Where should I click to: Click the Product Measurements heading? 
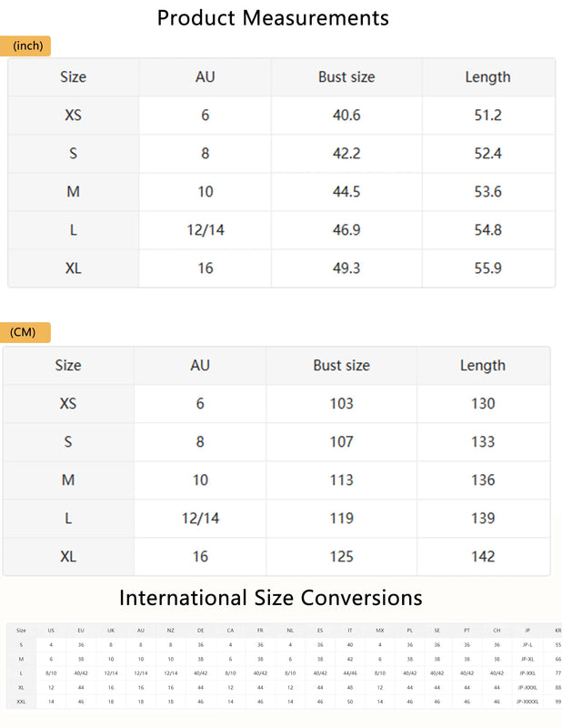pyautogui.click(x=273, y=17)
